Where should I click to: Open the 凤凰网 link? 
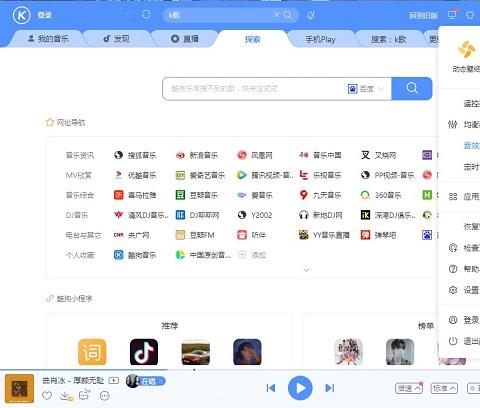(x=255, y=155)
